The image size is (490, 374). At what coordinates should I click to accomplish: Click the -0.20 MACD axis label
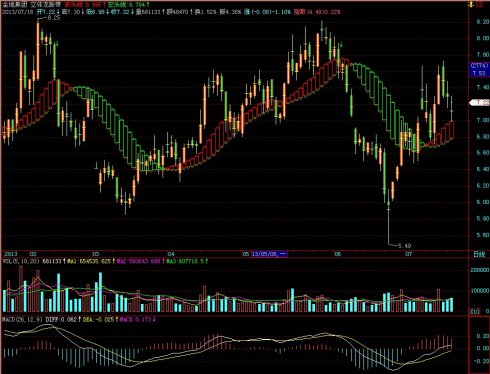click(482, 361)
